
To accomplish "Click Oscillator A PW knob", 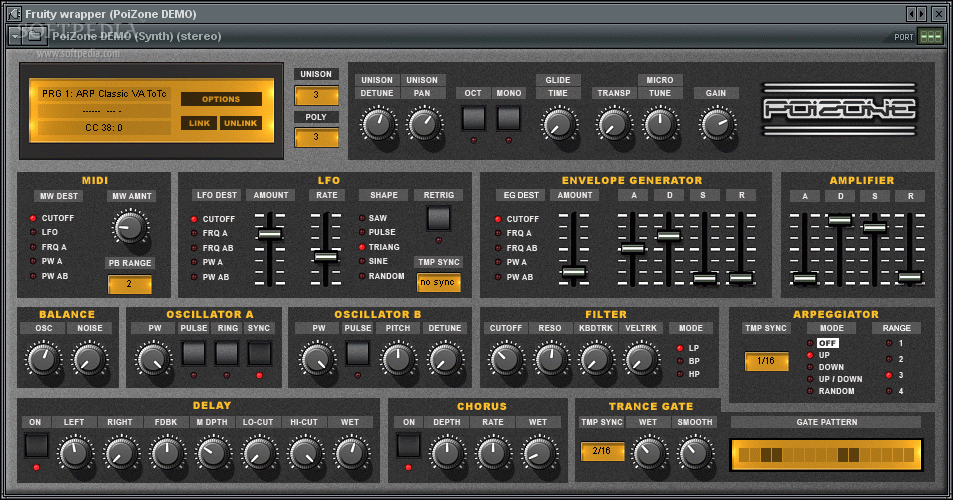I will (154, 359).
